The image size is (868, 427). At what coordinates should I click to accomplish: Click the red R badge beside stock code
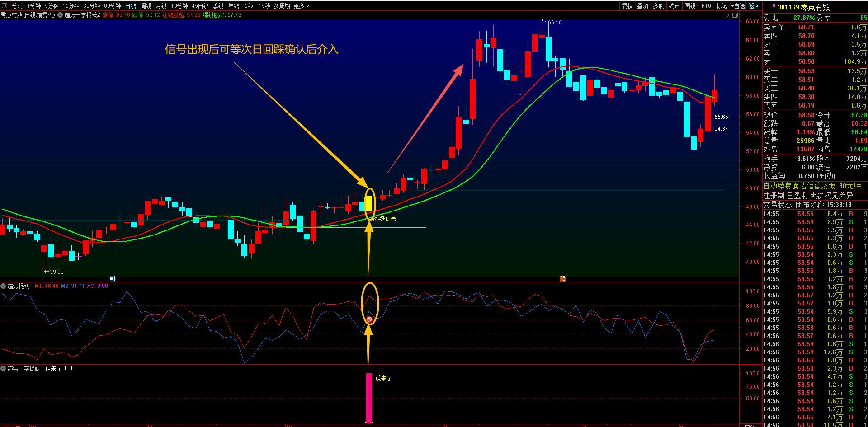774,6
